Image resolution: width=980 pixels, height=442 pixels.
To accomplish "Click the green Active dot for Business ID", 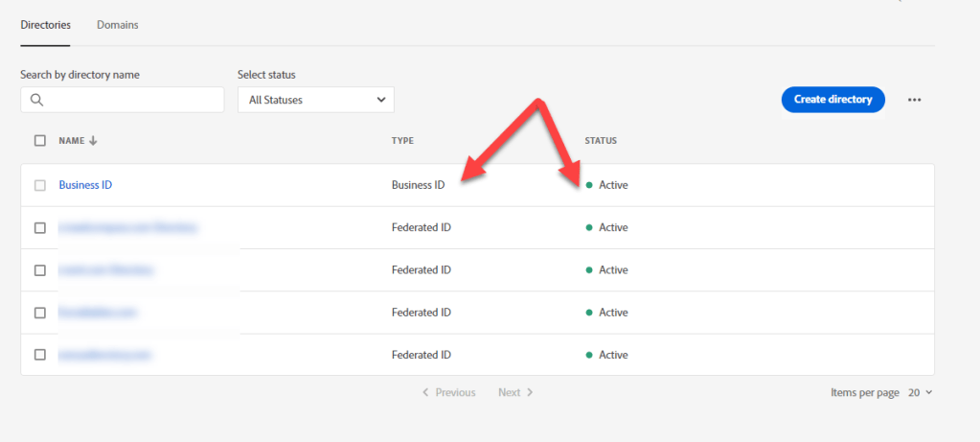I will pyautogui.click(x=589, y=185).
